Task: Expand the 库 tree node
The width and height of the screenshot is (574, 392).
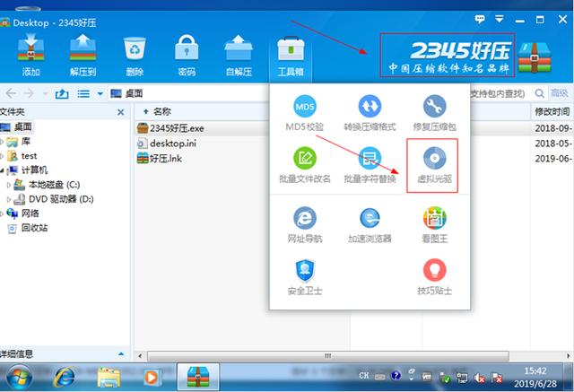Action: pyautogui.click(x=4, y=142)
